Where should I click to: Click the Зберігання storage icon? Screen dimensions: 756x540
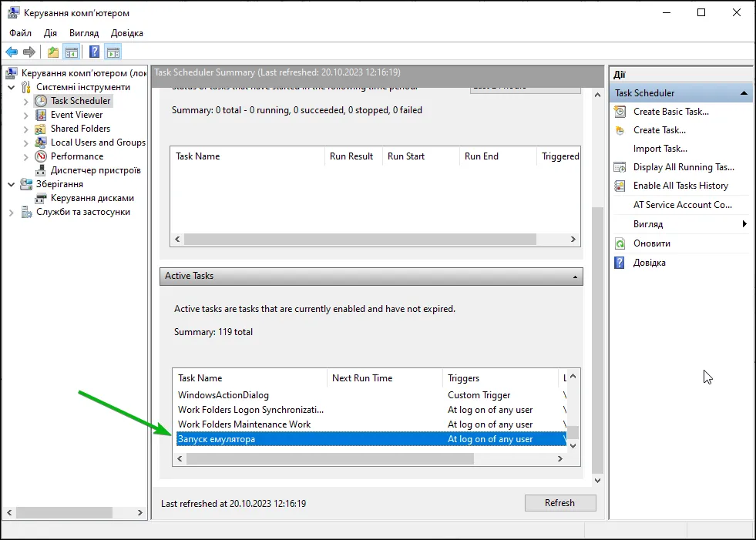coord(26,184)
